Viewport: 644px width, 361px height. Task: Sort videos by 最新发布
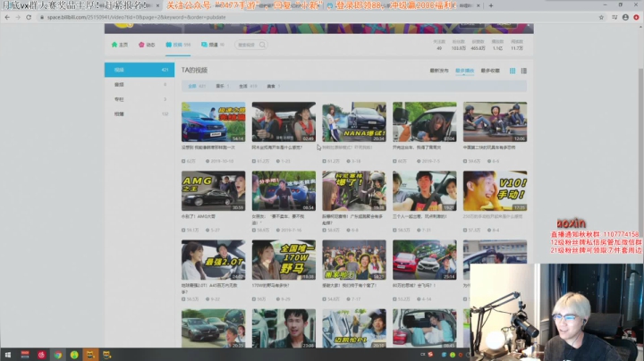[439, 71]
